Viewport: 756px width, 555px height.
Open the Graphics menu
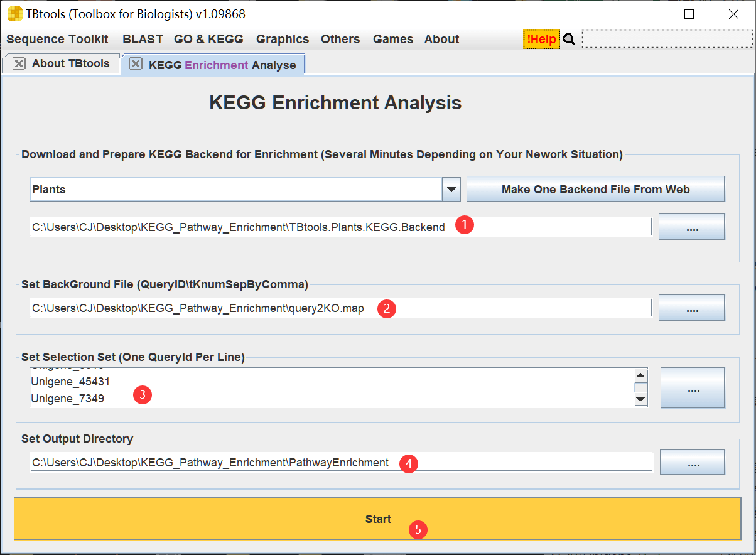pos(283,39)
